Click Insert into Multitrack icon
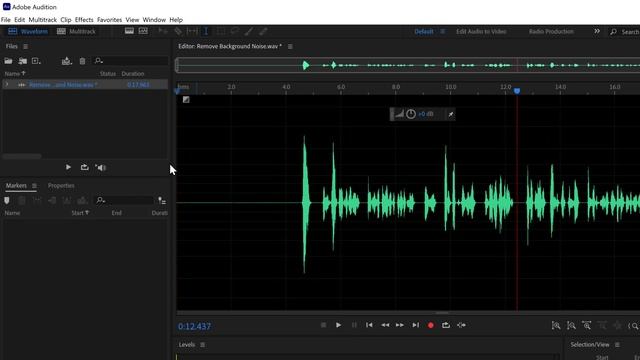Image resolution: width=640 pixels, height=360 pixels. (x=67, y=61)
